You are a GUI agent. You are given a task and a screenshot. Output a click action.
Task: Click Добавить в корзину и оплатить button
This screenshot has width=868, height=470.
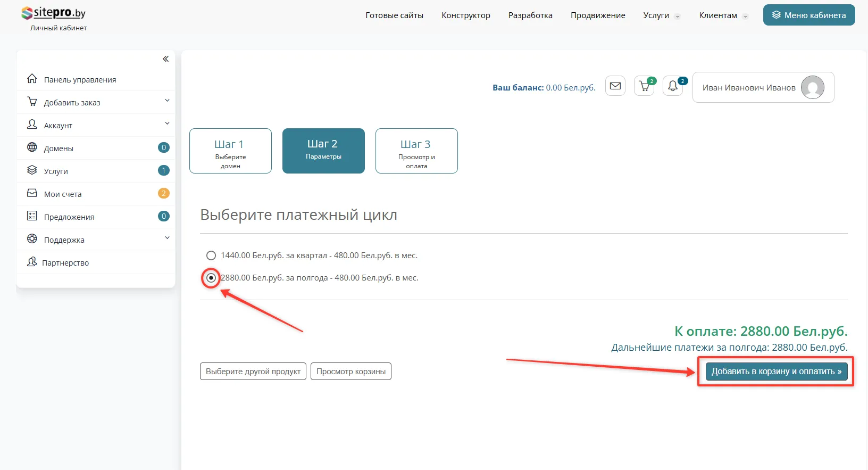pyautogui.click(x=776, y=372)
